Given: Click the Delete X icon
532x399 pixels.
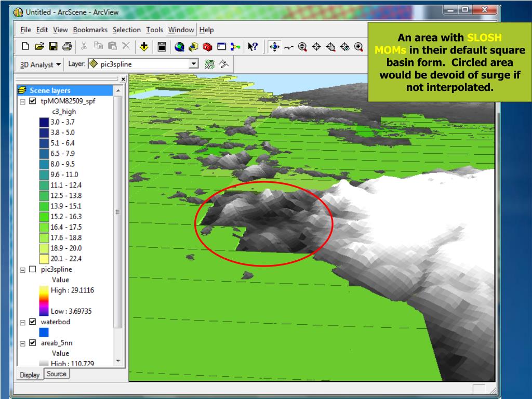Looking at the screenshot, I should point(126,46).
